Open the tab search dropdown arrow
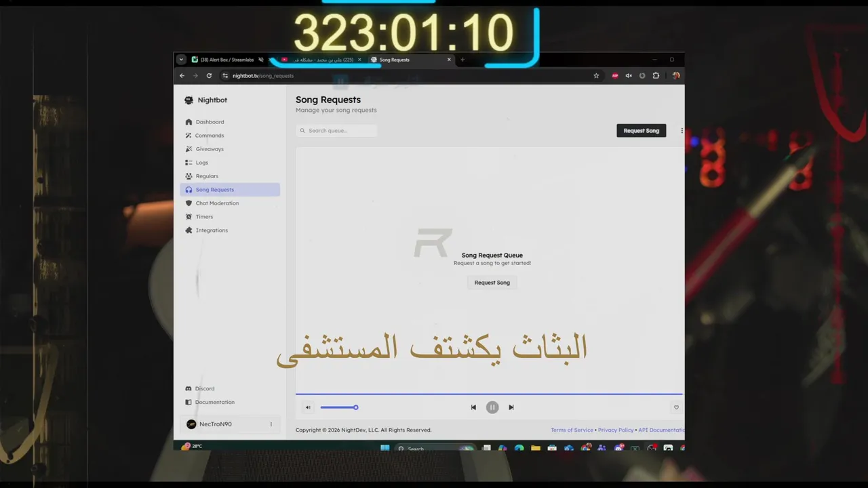 (x=181, y=60)
